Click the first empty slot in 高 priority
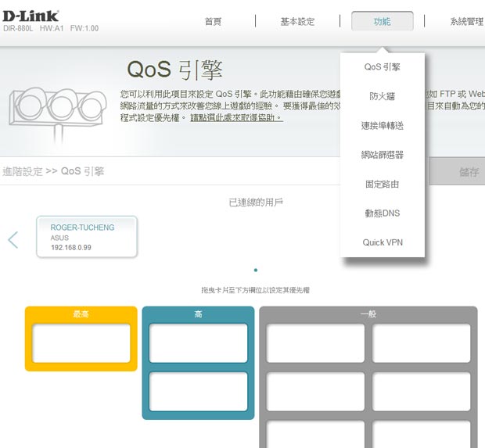 click(x=199, y=343)
